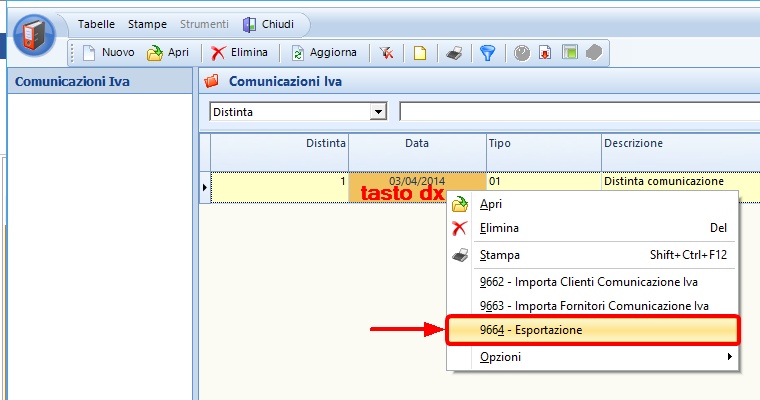The height and width of the screenshot is (400, 760).
Task: Open the Stampe menu
Action: pyautogui.click(x=147, y=24)
